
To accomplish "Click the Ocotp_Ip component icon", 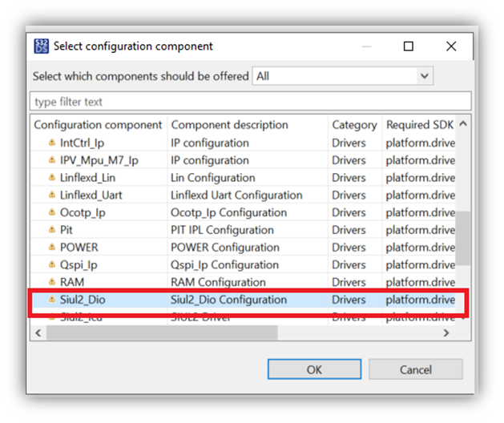I will click(x=50, y=213).
